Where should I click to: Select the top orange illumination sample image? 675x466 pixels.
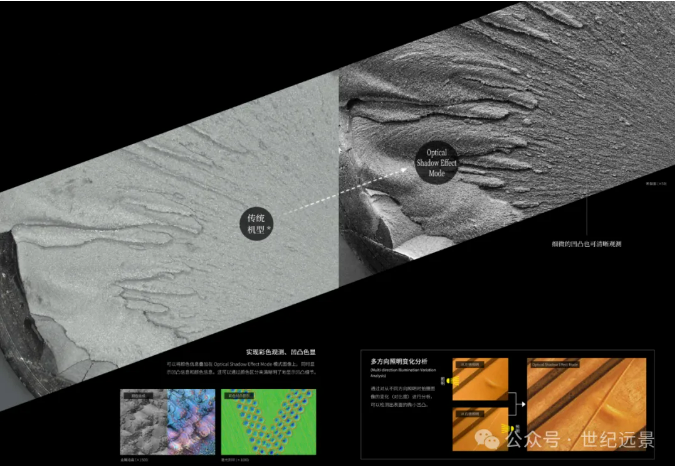tap(481, 380)
